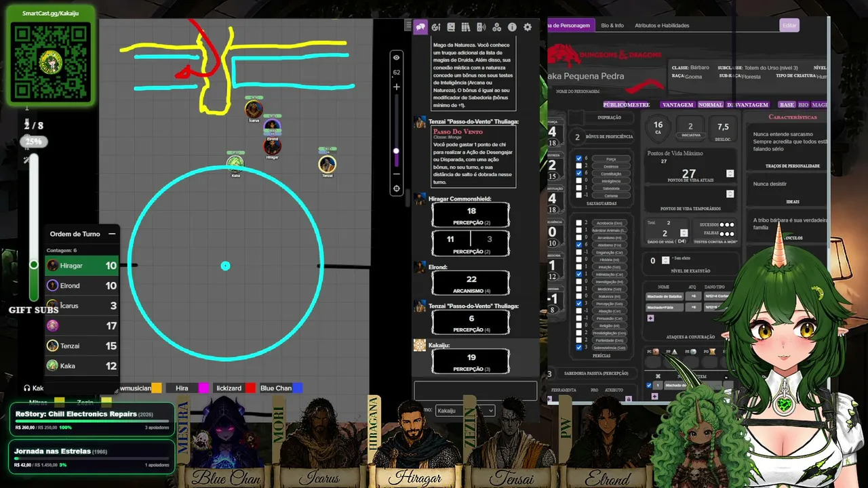
Task: Toggle the sidebar list handle icon
Action: (408, 26)
